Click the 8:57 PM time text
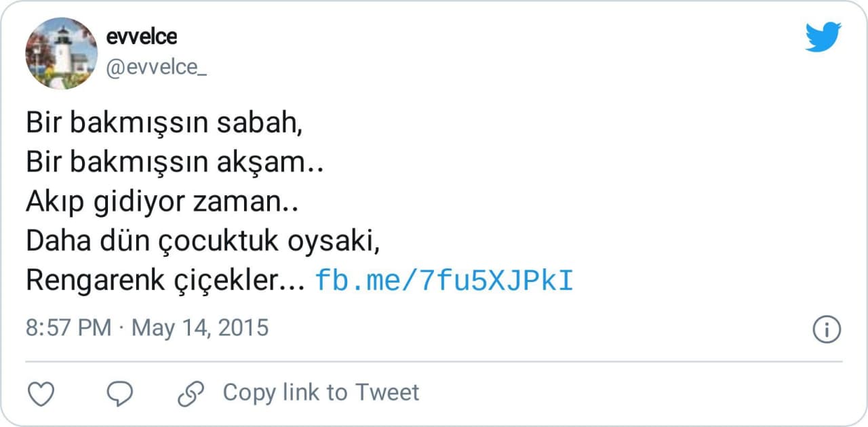Screen dimensions: 868x427 point(68,328)
